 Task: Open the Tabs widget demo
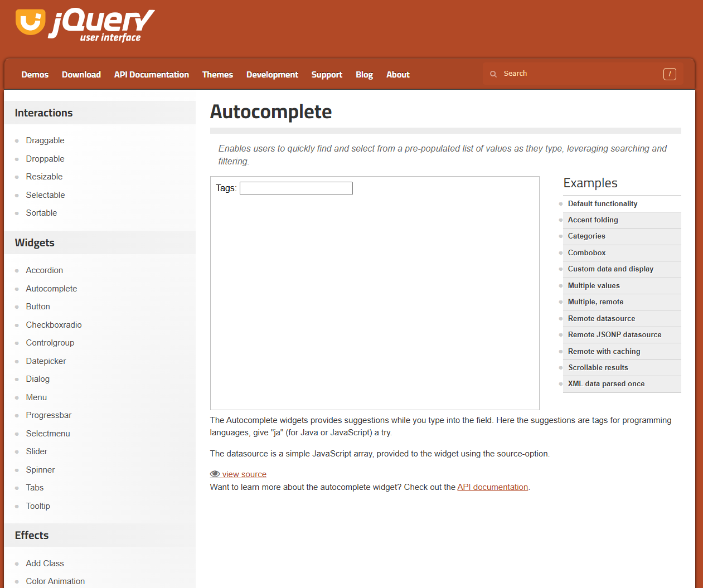tap(35, 488)
